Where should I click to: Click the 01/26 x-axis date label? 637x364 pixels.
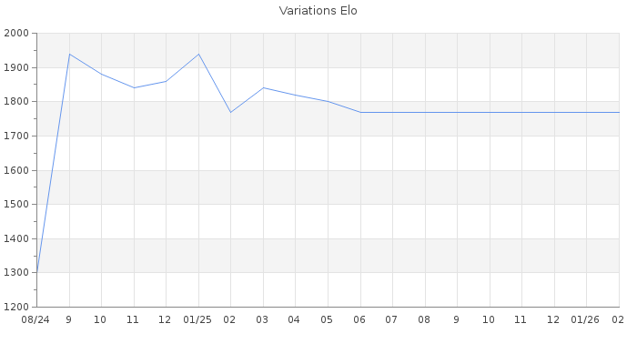586,320
